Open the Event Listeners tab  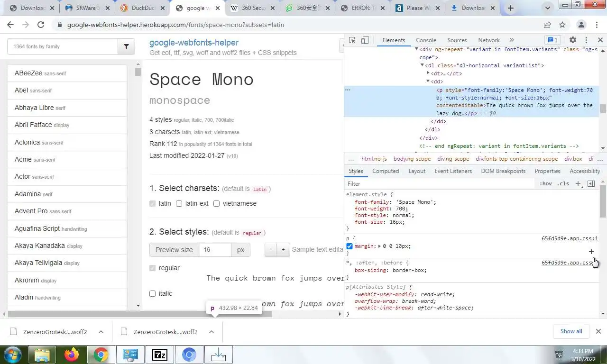tap(453, 171)
